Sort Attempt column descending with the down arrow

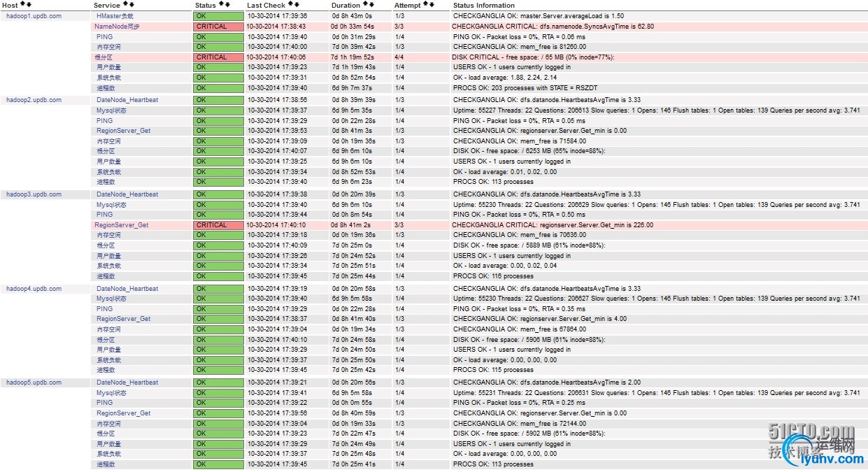pos(432,4)
